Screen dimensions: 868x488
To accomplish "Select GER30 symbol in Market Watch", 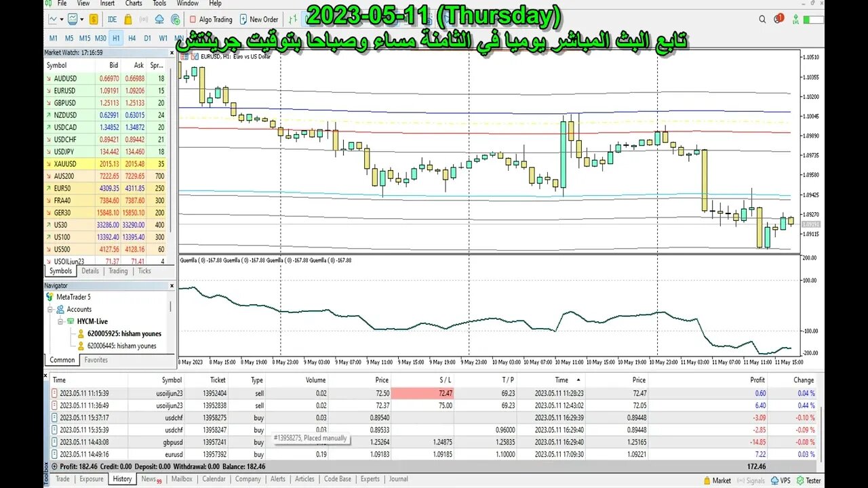I will [105, 212].
